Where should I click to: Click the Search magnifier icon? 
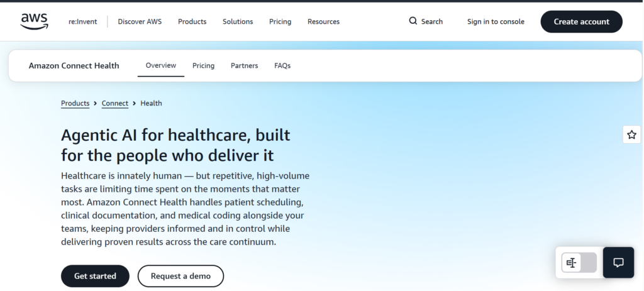pyautogui.click(x=413, y=21)
